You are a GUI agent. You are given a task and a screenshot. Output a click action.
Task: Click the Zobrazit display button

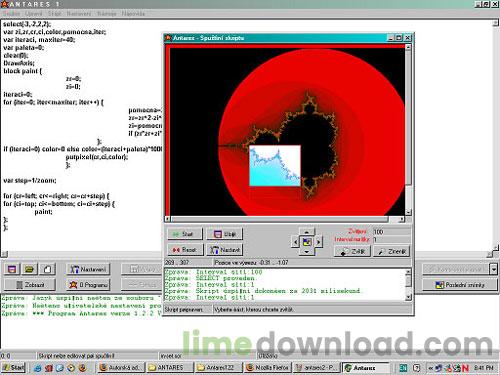tap(30, 285)
